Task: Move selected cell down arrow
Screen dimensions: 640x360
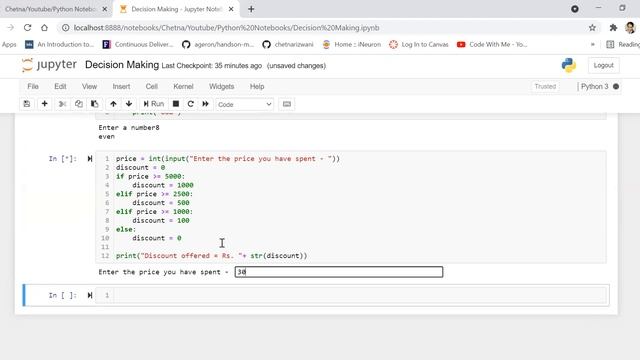Action: pyautogui.click(x=129, y=104)
